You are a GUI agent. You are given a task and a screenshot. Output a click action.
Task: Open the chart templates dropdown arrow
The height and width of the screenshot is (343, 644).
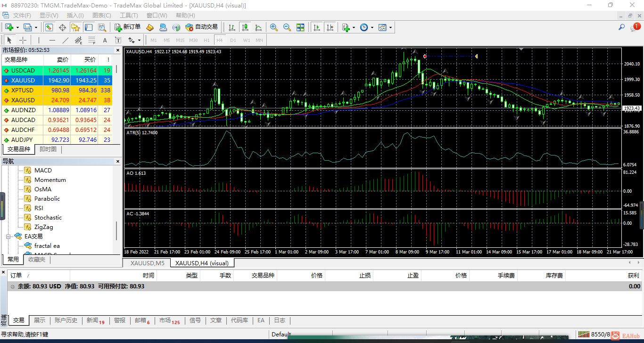coord(390,28)
